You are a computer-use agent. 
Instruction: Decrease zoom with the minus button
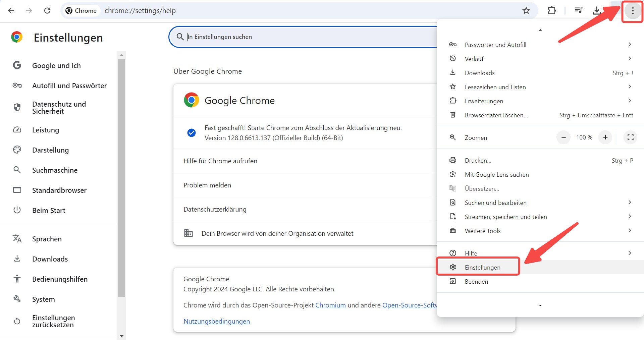tap(563, 137)
